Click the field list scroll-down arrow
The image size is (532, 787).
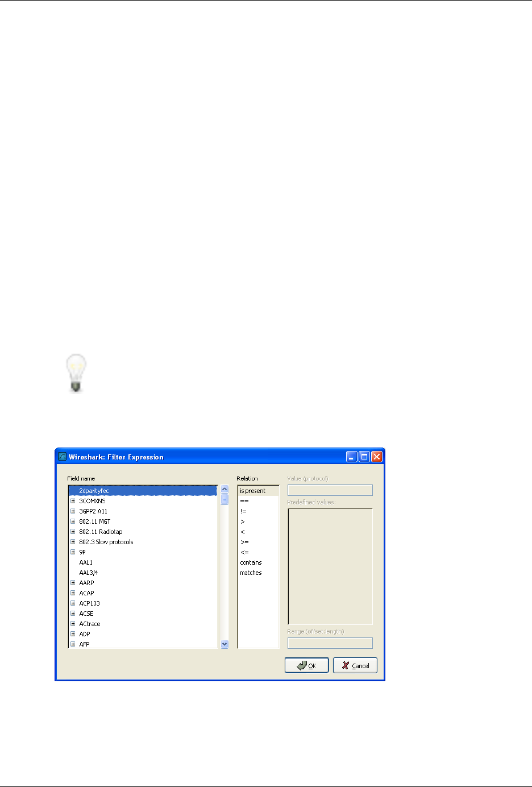click(x=225, y=644)
